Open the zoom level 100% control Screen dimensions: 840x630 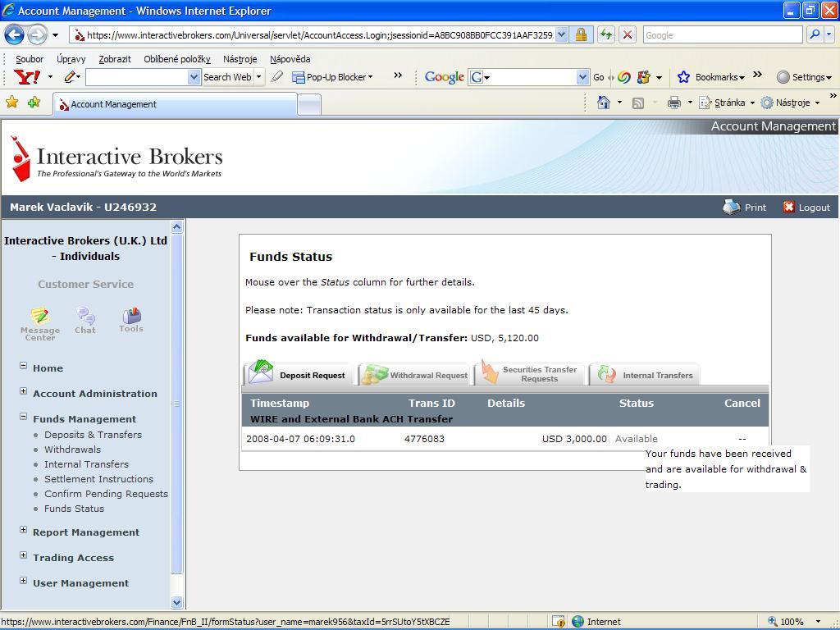tap(793, 622)
